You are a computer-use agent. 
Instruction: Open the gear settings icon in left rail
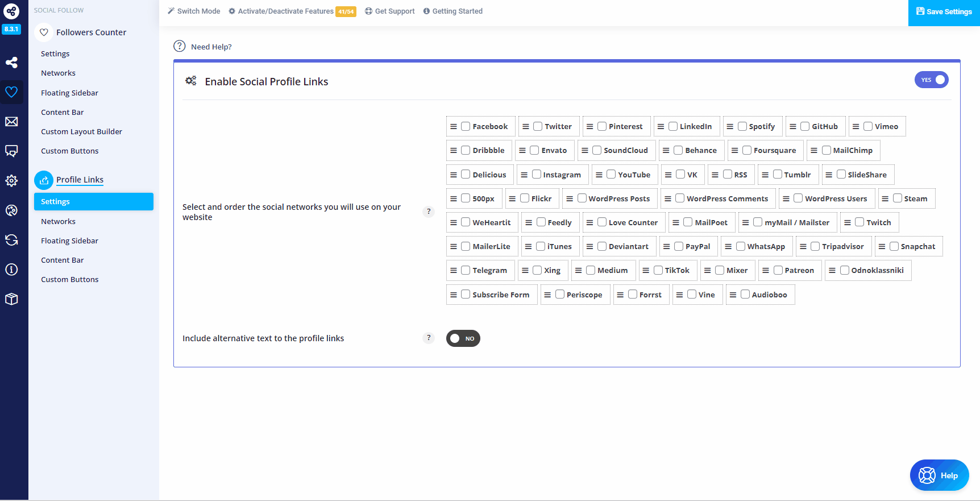click(11, 181)
